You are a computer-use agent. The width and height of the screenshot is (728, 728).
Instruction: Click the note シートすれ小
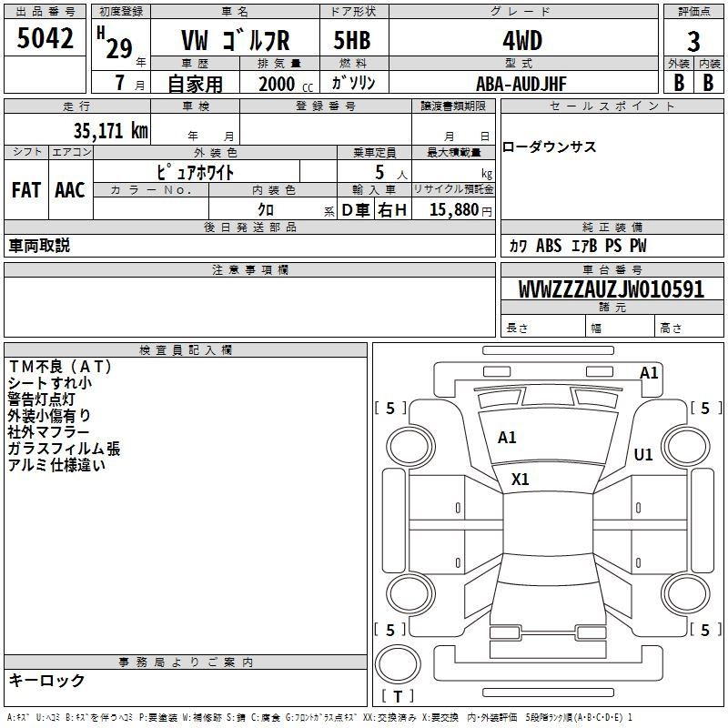click(x=50, y=383)
